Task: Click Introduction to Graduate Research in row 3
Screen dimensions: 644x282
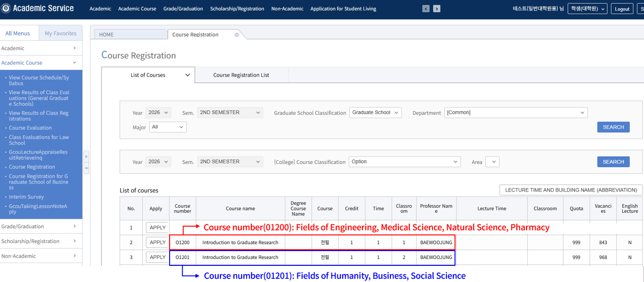Action: click(240, 257)
